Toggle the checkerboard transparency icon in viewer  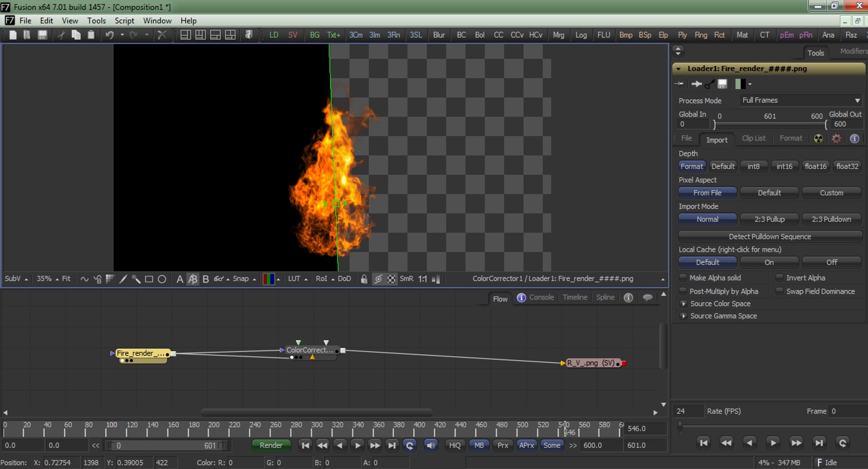(x=392, y=279)
